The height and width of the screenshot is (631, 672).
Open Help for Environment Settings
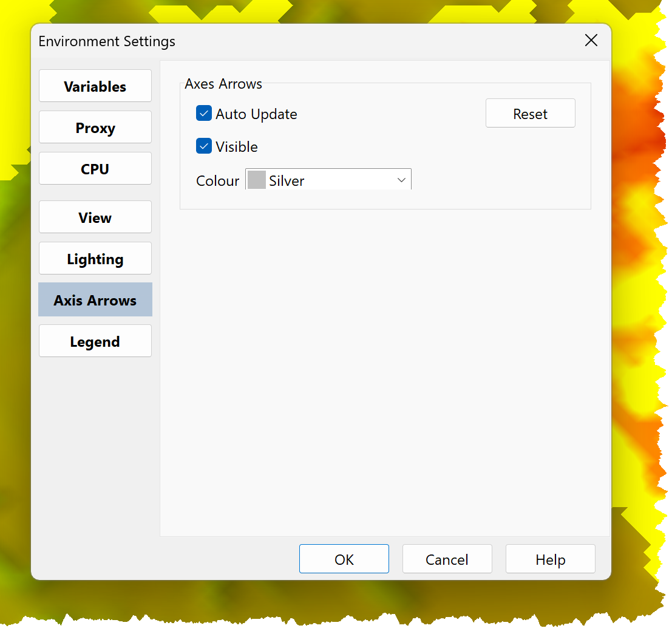(550, 559)
